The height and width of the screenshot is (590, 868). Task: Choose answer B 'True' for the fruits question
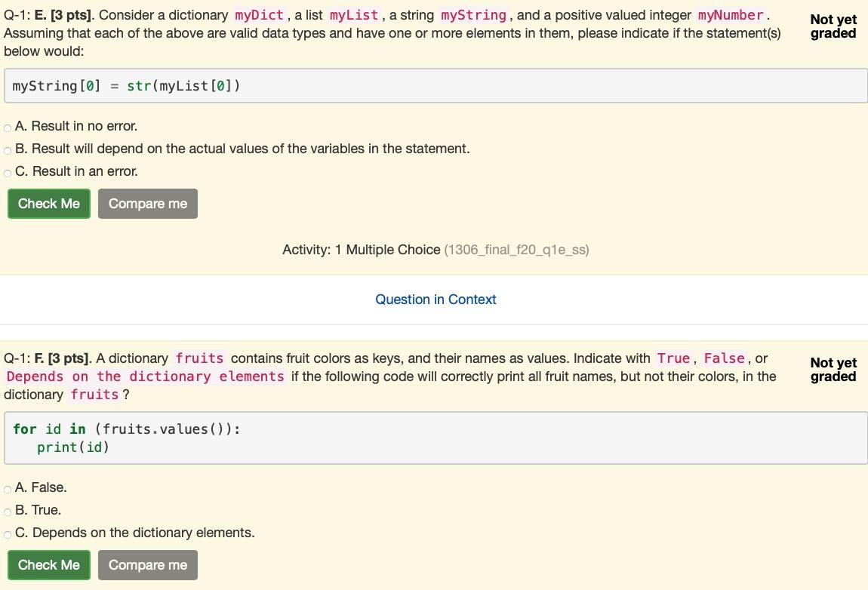(8, 512)
